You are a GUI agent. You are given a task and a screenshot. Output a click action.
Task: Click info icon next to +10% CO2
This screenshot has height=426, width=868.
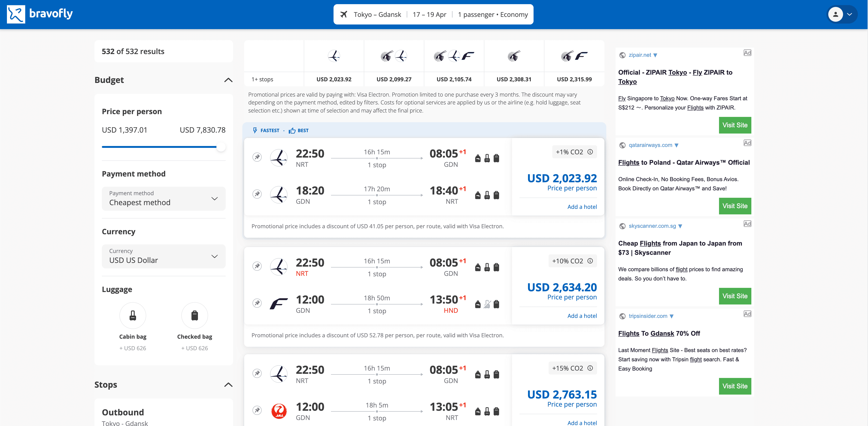coord(590,261)
